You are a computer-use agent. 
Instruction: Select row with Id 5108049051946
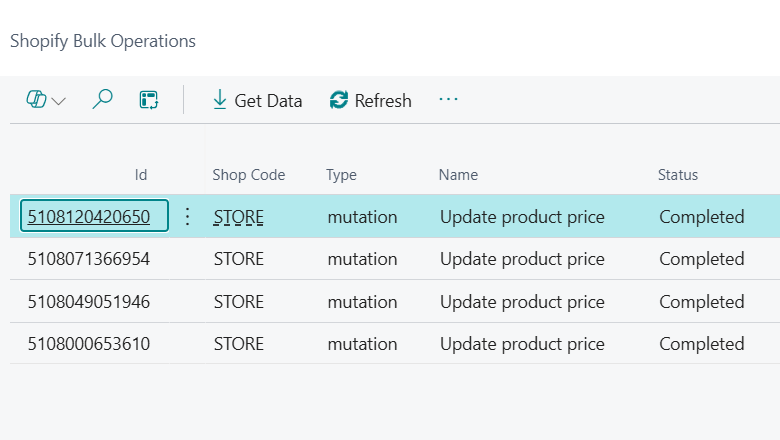click(x=89, y=302)
